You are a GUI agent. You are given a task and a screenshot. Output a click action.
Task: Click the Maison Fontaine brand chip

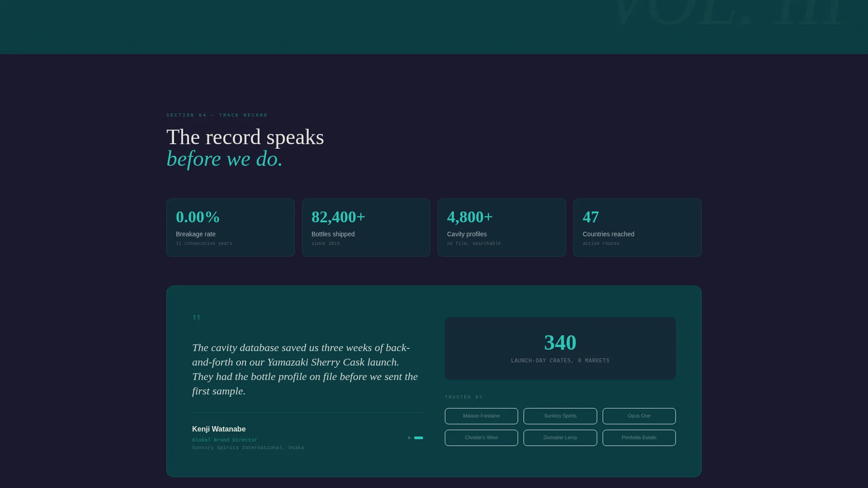point(481,416)
